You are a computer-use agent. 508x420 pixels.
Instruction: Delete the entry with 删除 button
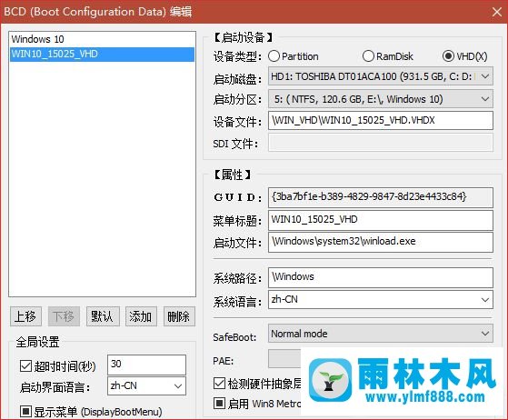[x=179, y=316]
